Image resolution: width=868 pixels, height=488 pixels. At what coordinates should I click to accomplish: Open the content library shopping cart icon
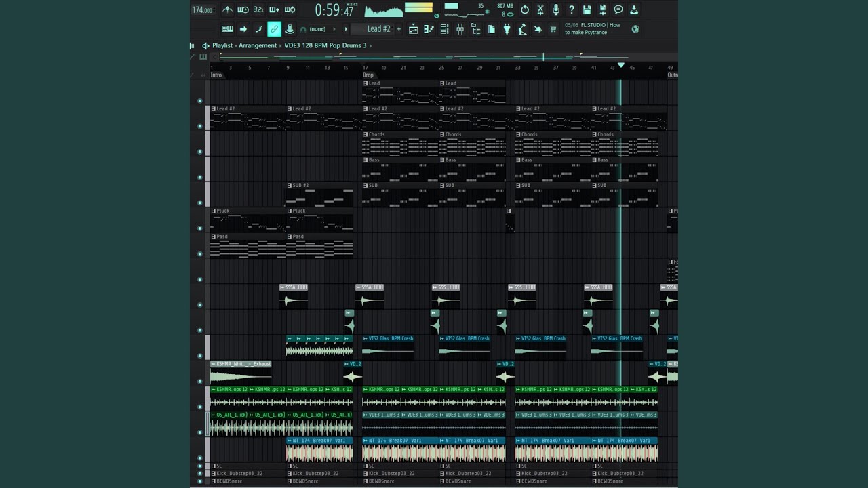tap(553, 29)
